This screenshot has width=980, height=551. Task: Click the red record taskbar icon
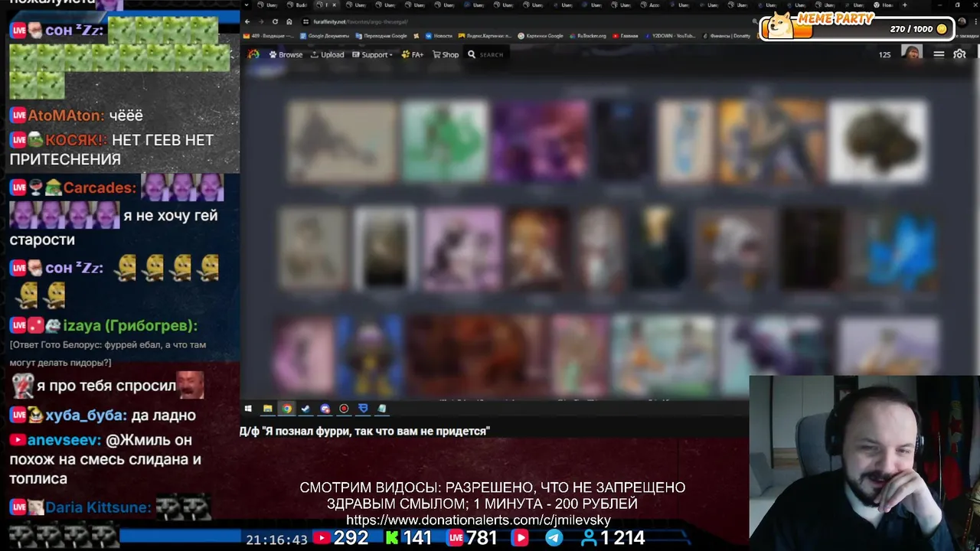[344, 409]
